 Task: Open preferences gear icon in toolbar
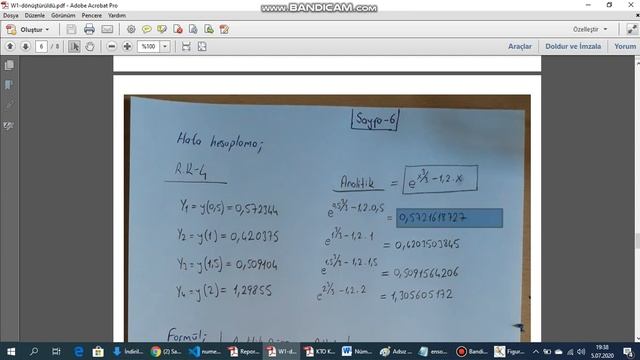tap(131, 29)
